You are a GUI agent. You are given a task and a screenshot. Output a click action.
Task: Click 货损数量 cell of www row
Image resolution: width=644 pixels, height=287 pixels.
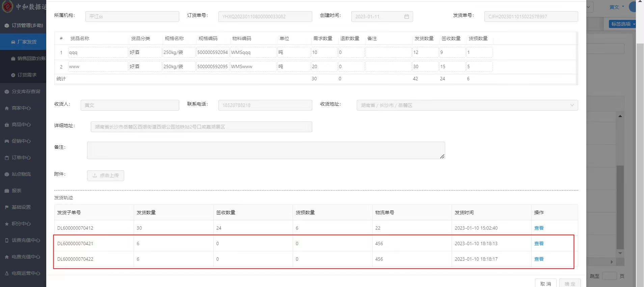click(x=479, y=66)
